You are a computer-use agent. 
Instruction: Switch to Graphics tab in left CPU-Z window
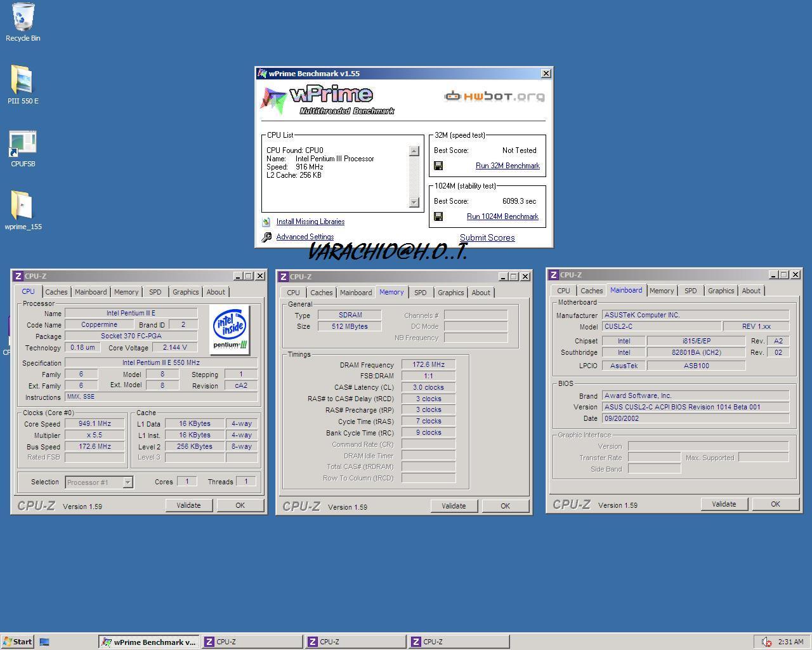(x=186, y=292)
